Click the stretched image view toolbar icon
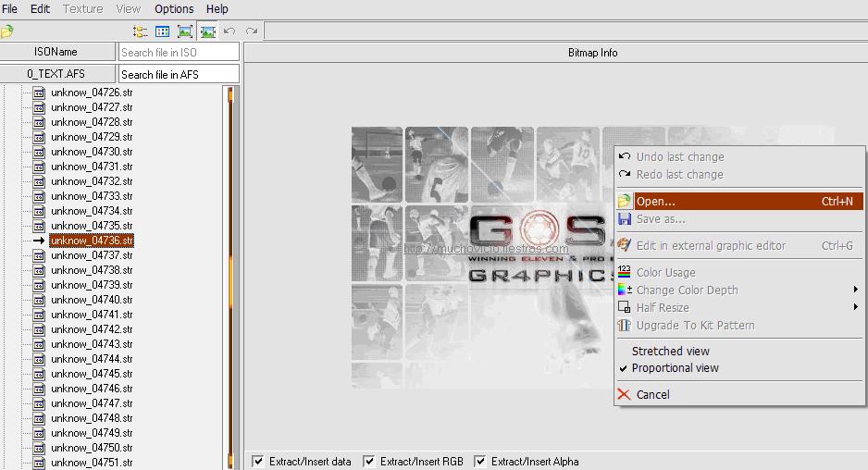The image size is (868, 470). (x=185, y=31)
